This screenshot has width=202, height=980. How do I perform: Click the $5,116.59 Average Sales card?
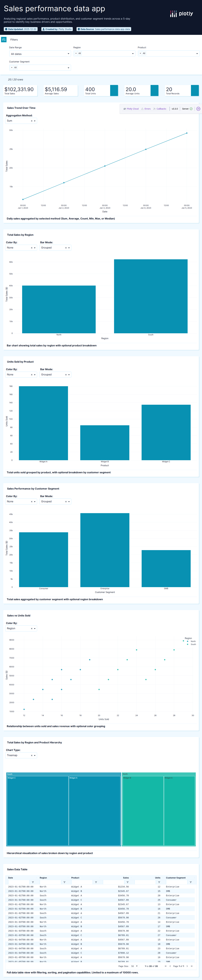coord(61,90)
